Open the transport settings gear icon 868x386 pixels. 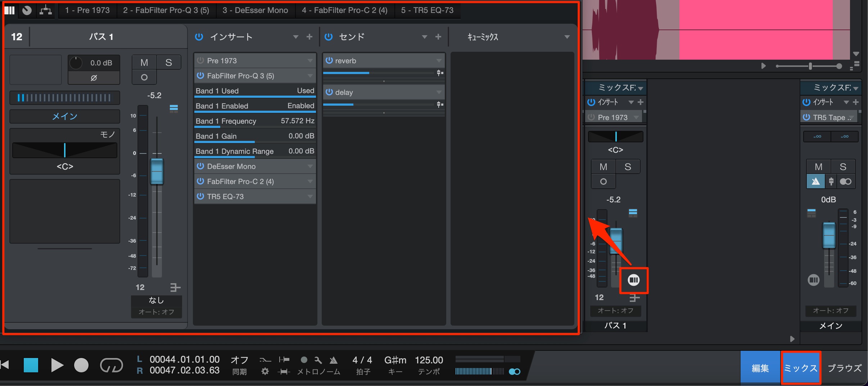pyautogui.click(x=265, y=371)
